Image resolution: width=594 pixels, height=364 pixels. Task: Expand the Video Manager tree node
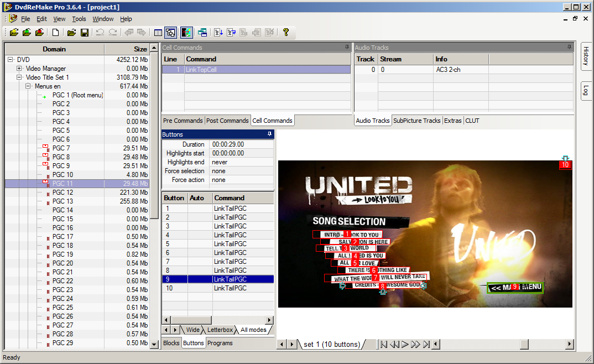coord(19,69)
